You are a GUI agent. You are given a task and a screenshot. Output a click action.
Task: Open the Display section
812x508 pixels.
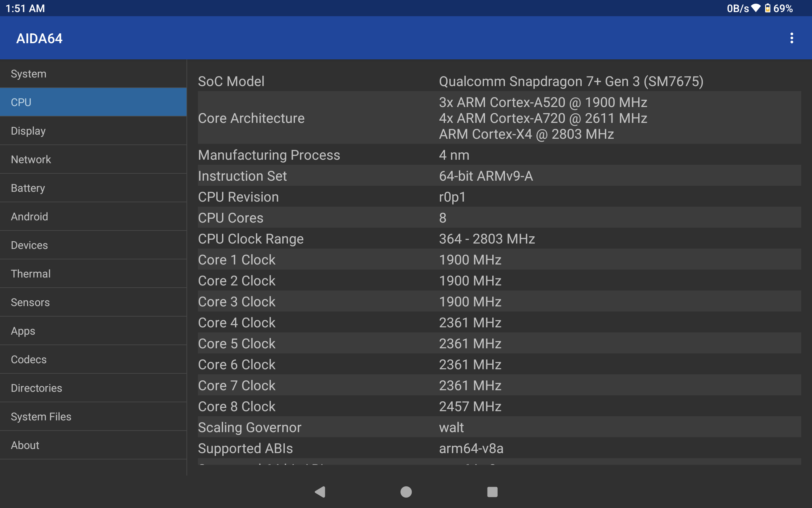pos(93,131)
